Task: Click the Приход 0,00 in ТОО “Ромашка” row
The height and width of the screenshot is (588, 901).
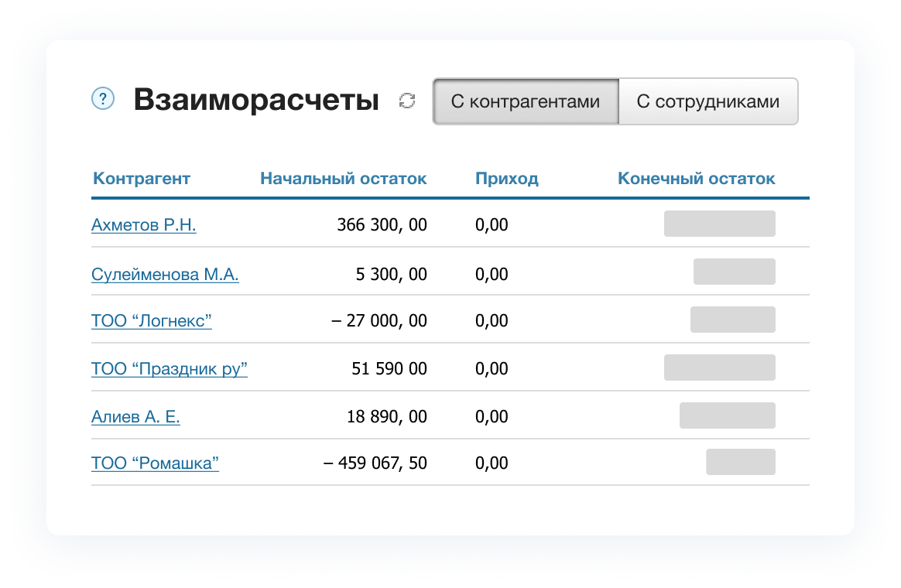Action: pos(492,463)
